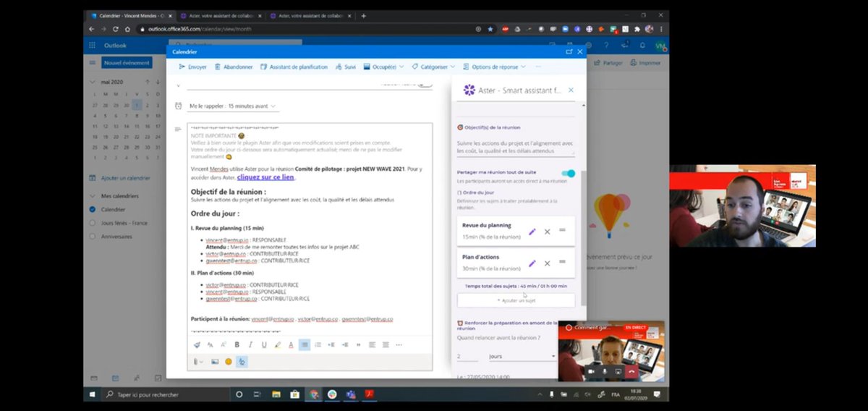Open the Windows Start menu
The width and height of the screenshot is (868, 411).
[x=93, y=394]
